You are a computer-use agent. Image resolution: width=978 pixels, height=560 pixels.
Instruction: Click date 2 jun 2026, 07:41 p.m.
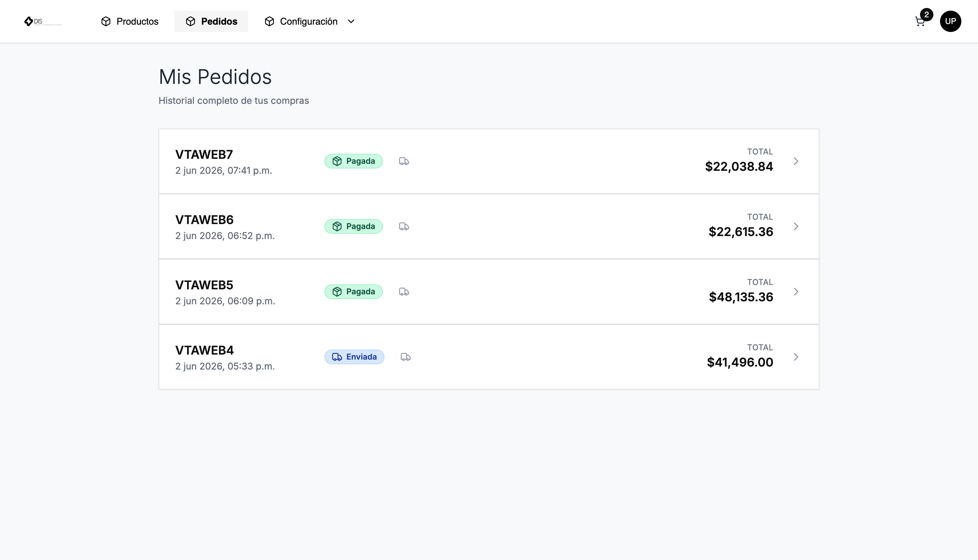pos(224,171)
